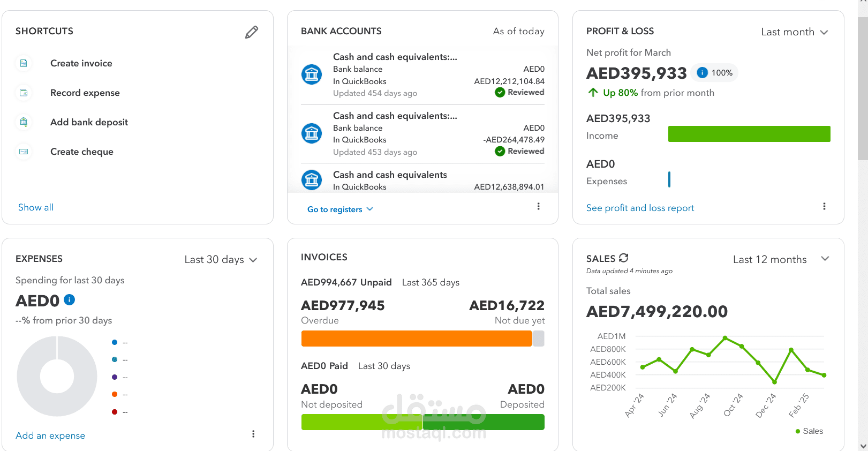Change the Last 12 months sales range
This screenshot has height=451, width=868.
[781, 259]
